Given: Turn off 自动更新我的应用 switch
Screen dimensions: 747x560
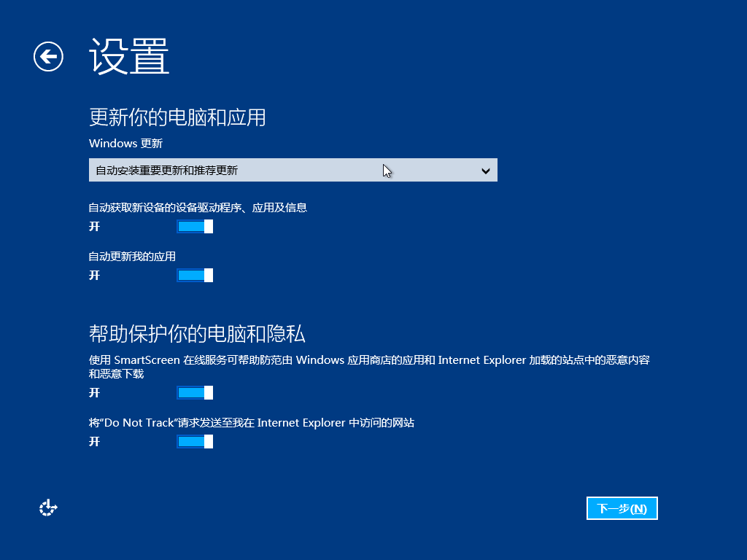Looking at the screenshot, I should coord(195,275).
